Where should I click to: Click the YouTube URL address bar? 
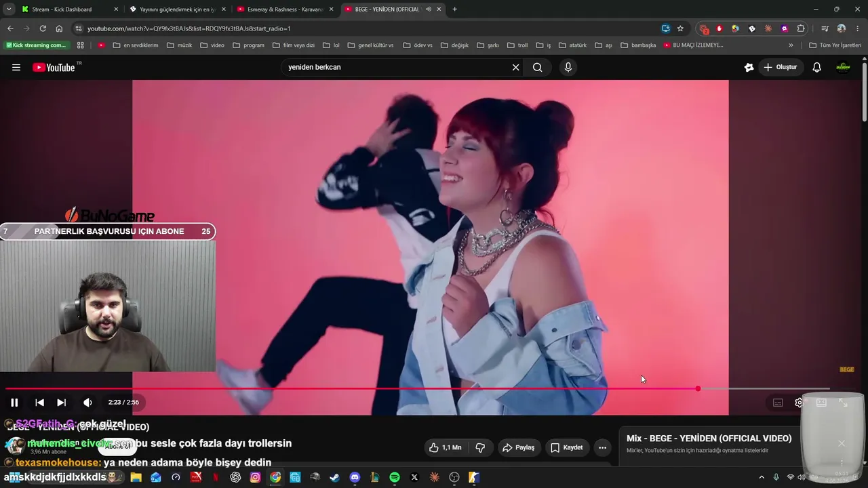pyautogui.click(x=366, y=28)
